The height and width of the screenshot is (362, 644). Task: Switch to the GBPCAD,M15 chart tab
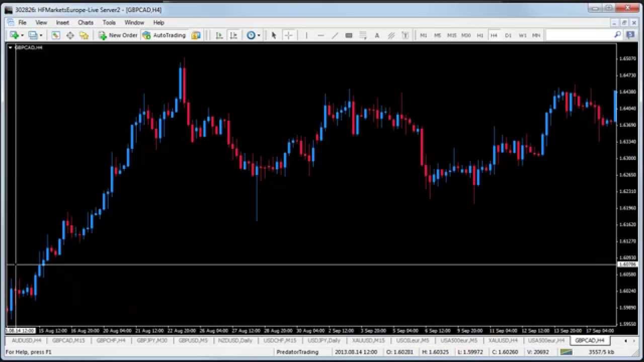(68, 340)
